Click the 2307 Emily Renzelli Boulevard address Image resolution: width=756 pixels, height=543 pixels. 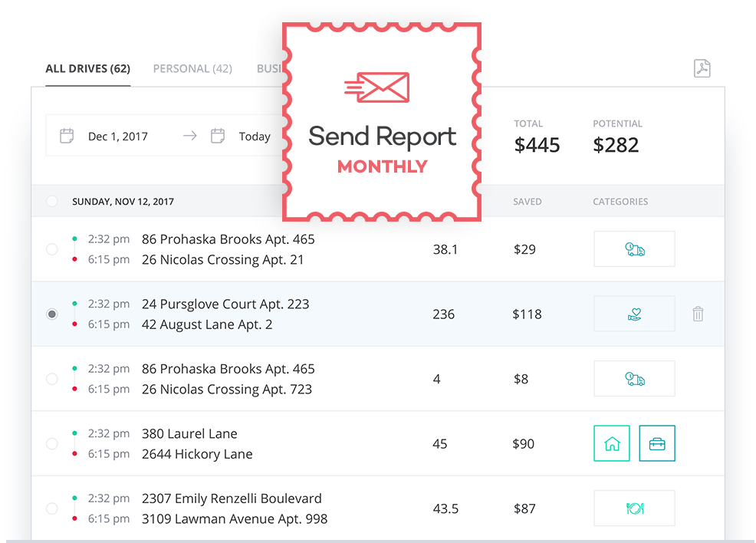click(x=232, y=499)
